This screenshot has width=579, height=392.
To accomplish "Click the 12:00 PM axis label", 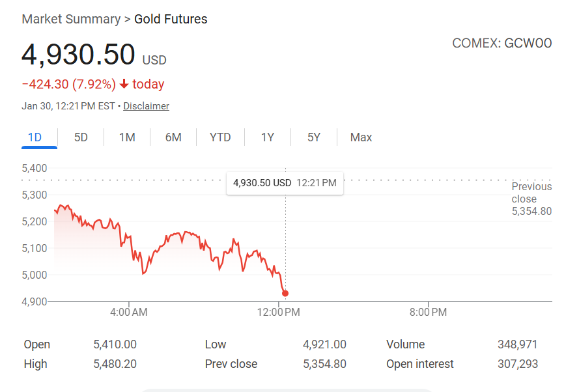I will pos(279,313).
